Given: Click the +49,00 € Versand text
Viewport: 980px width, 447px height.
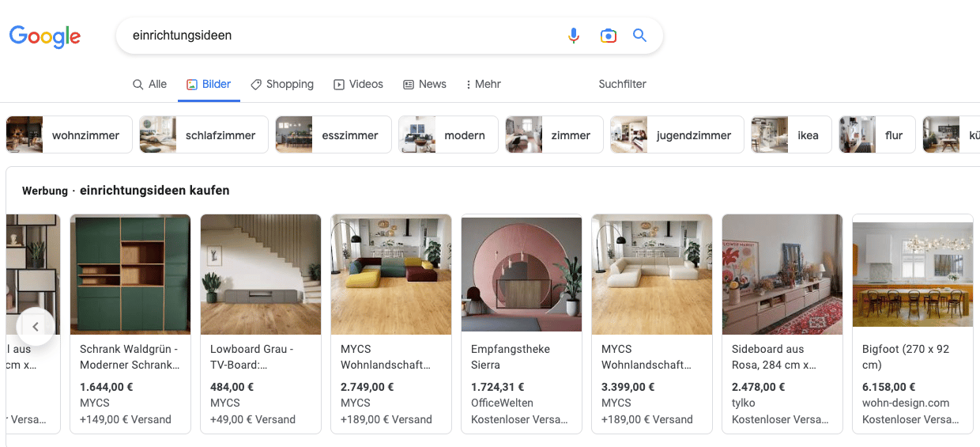Looking at the screenshot, I should [x=253, y=419].
